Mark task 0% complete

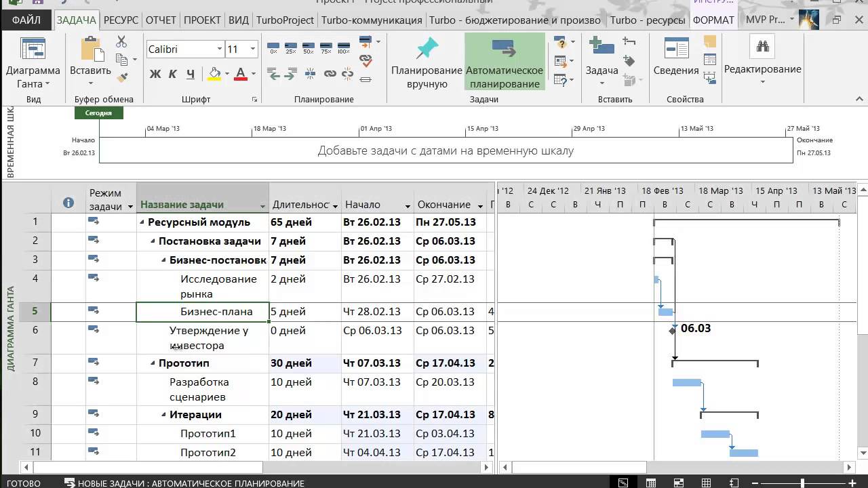coord(273,47)
